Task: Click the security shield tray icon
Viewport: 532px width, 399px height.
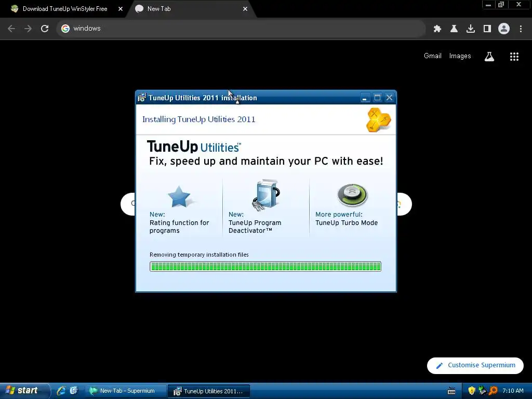Action: pos(472,391)
